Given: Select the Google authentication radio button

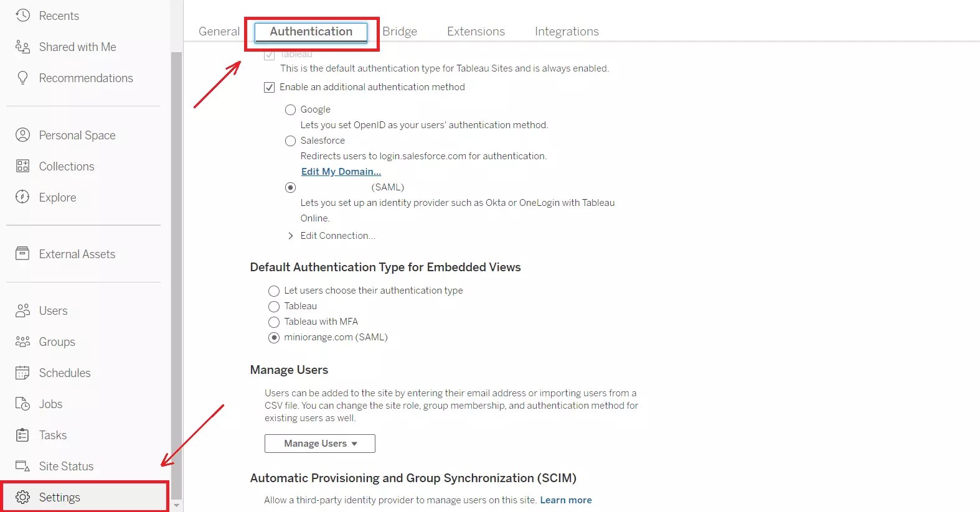Looking at the screenshot, I should (290, 109).
